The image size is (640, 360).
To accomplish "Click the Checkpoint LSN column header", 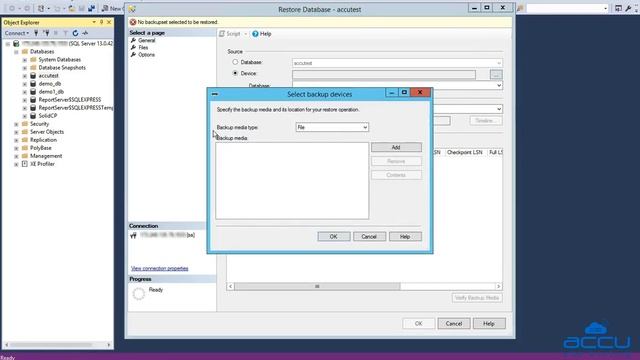I will pos(464,152).
